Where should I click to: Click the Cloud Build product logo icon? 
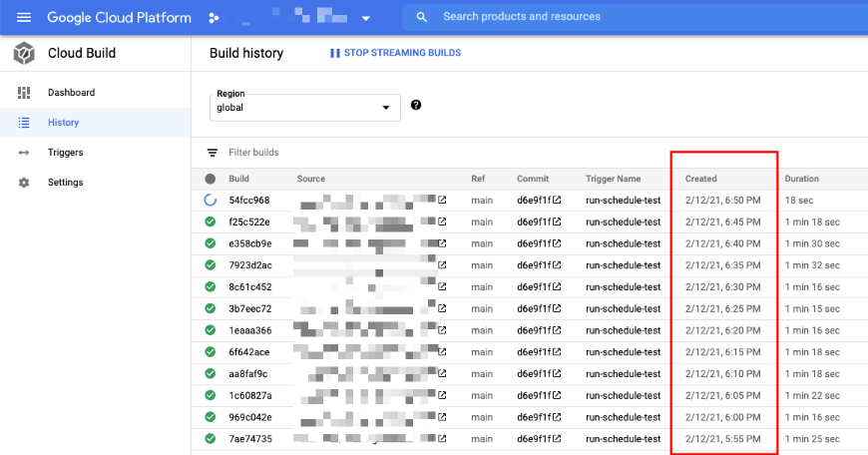tap(24, 53)
